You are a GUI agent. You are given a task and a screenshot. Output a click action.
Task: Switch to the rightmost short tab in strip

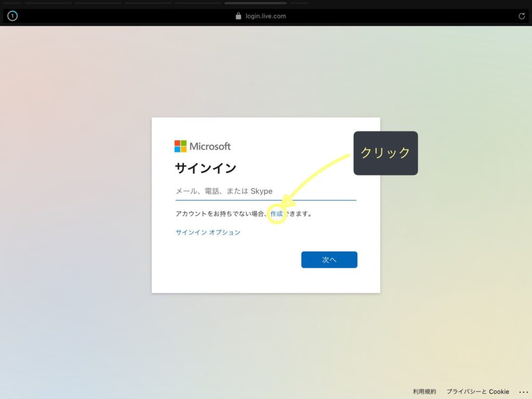point(300,3)
